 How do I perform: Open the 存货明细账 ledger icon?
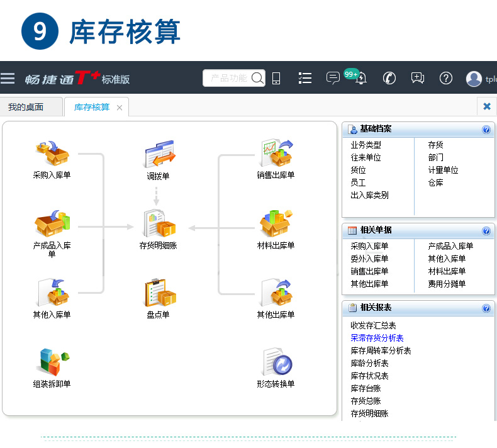[x=159, y=223]
